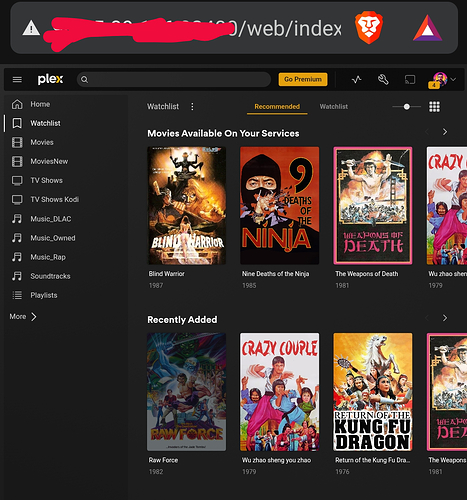The image size is (467, 500).
Task: Open the Nine Deaths of the Ninja poster
Action: tap(279, 206)
